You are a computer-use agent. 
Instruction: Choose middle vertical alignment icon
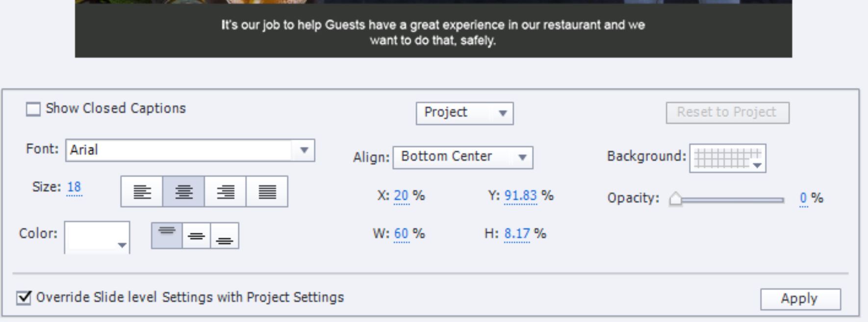(196, 236)
